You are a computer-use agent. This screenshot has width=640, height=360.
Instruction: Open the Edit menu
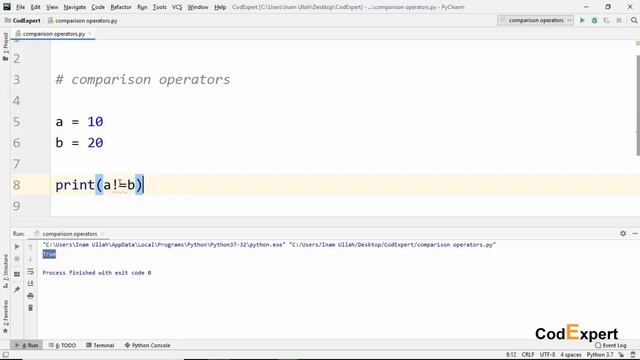[36, 7]
